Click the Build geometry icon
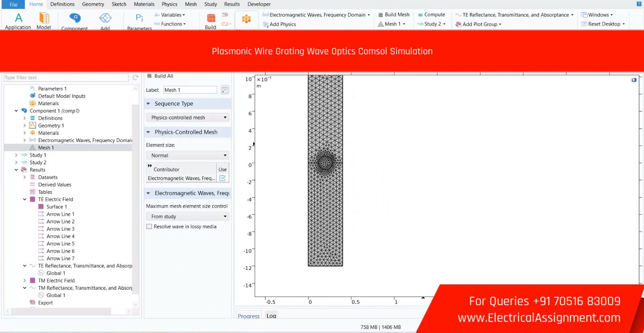The height and width of the screenshot is (333, 644). [x=211, y=18]
